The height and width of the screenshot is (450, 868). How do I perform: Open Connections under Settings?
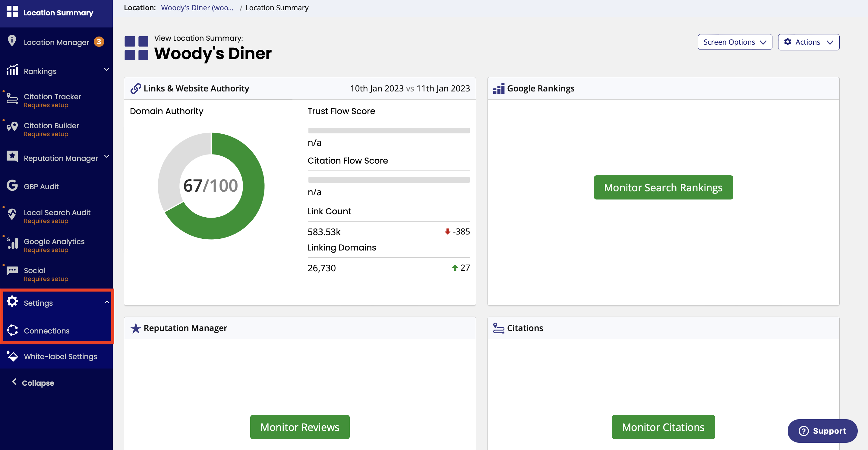pyautogui.click(x=56, y=330)
